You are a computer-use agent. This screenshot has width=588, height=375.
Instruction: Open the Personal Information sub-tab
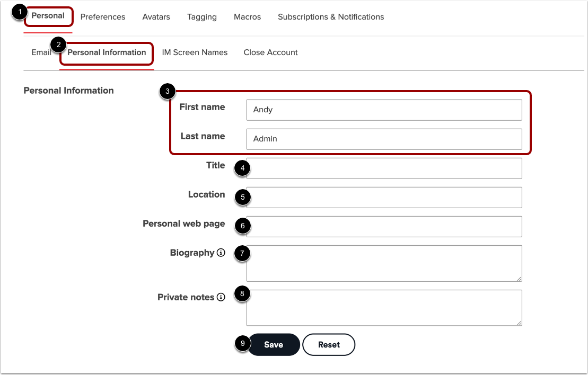click(106, 52)
